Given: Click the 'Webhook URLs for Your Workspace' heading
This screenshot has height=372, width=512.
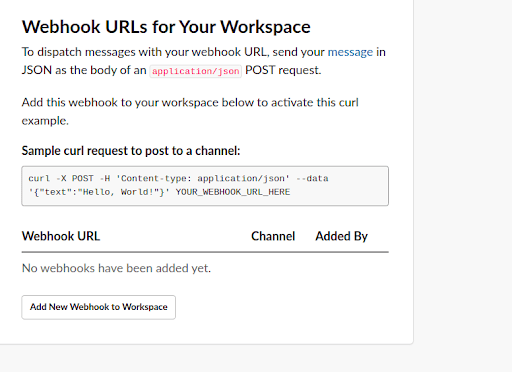Looking at the screenshot, I should pyautogui.click(x=166, y=27).
